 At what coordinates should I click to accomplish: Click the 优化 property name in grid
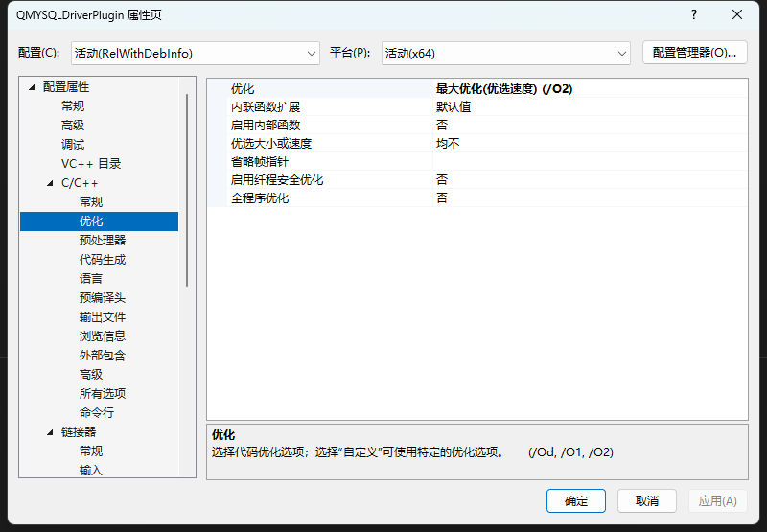click(x=243, y=89)
